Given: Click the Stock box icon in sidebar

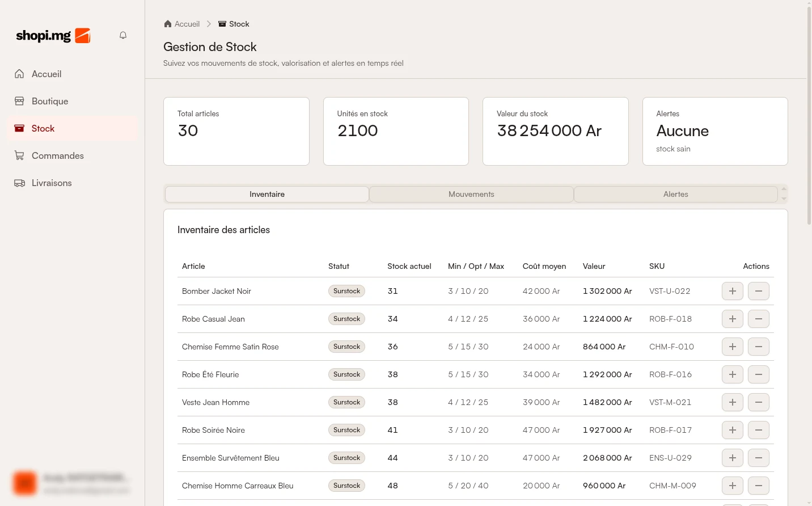Looking at the screenshot, I should pos(19,128).
